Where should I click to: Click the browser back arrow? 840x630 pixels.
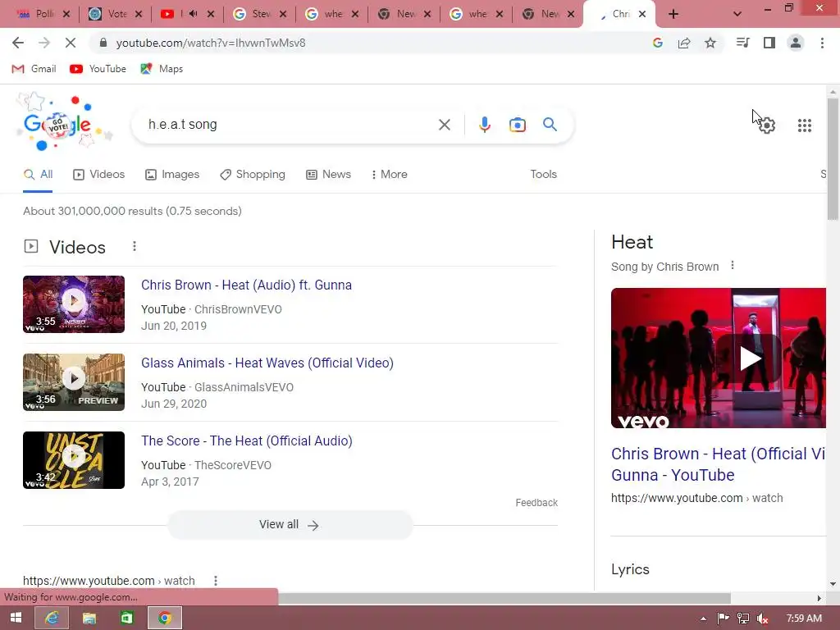18,43
